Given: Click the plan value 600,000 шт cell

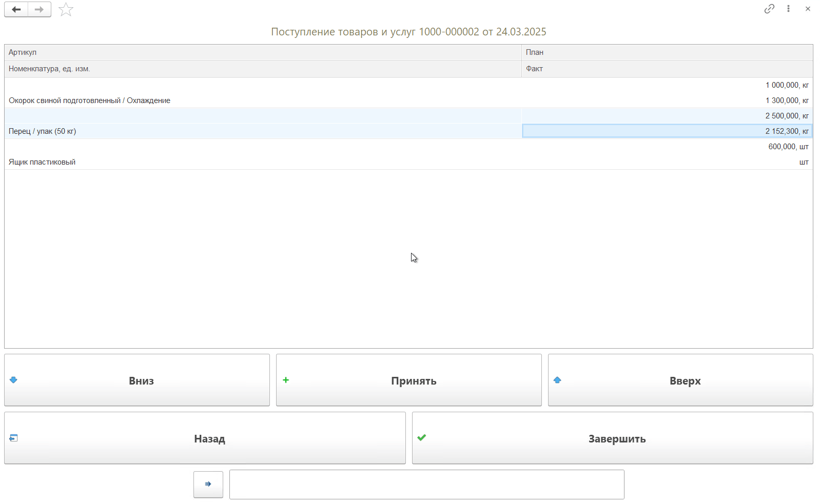Looking at the screenshot, I should tap(788, 147).
